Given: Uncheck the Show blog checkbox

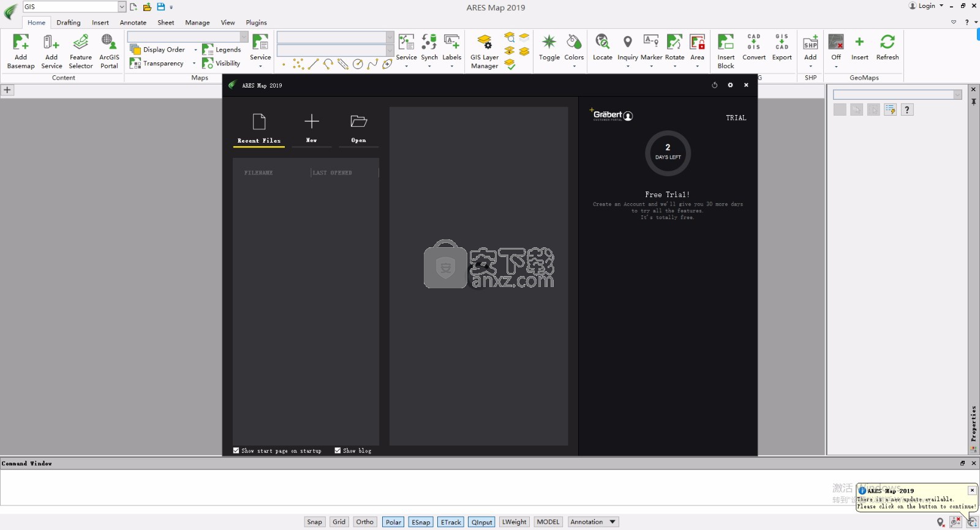Looking at the screenshot, I should [337, 450].
